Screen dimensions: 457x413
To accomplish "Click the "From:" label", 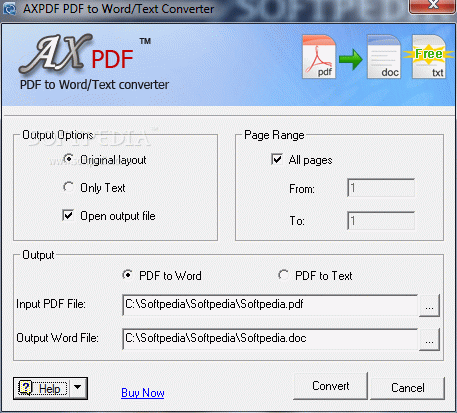I will [302, 189].
